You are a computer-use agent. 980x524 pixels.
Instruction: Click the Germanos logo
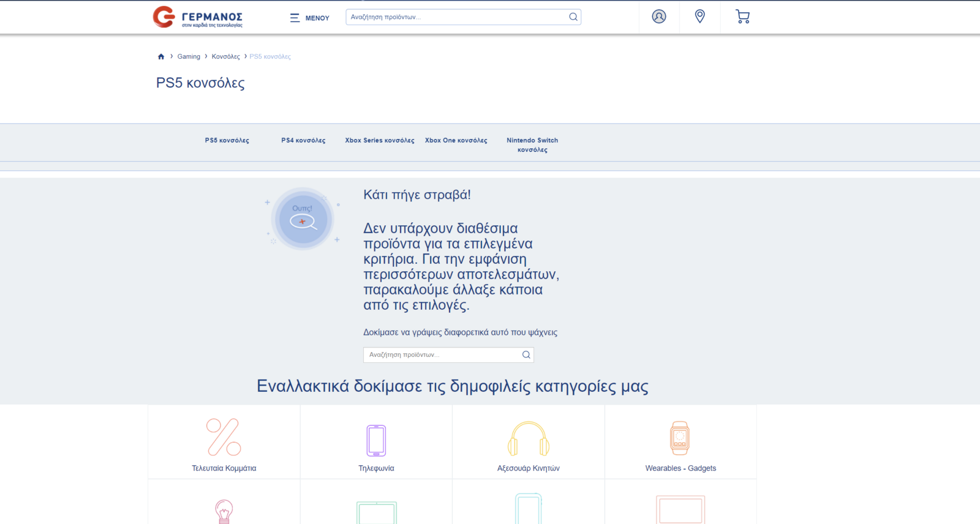(198, 17)
